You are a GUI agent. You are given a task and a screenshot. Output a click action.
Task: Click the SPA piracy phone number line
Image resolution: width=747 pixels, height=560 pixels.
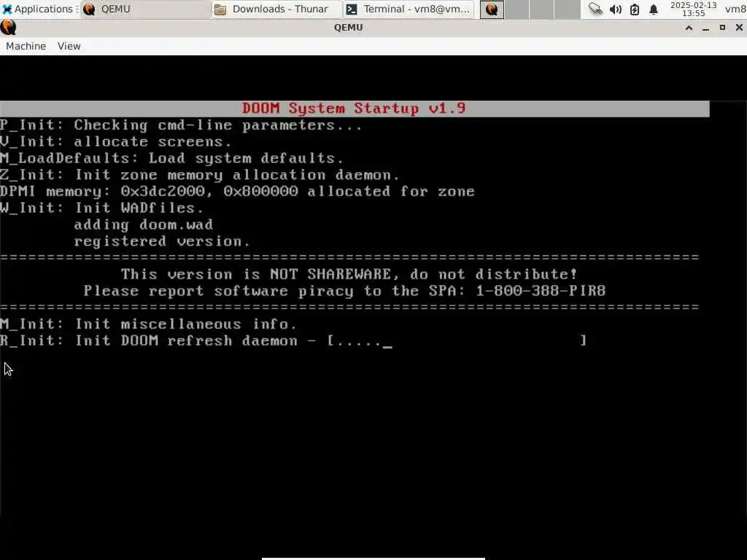[x=344, y=291]
